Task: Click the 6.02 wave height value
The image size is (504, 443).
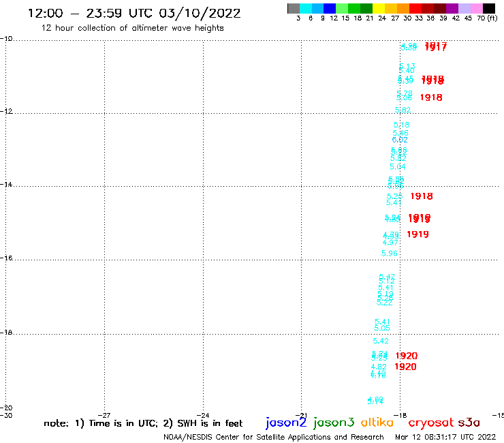Action: coord(400,140)
